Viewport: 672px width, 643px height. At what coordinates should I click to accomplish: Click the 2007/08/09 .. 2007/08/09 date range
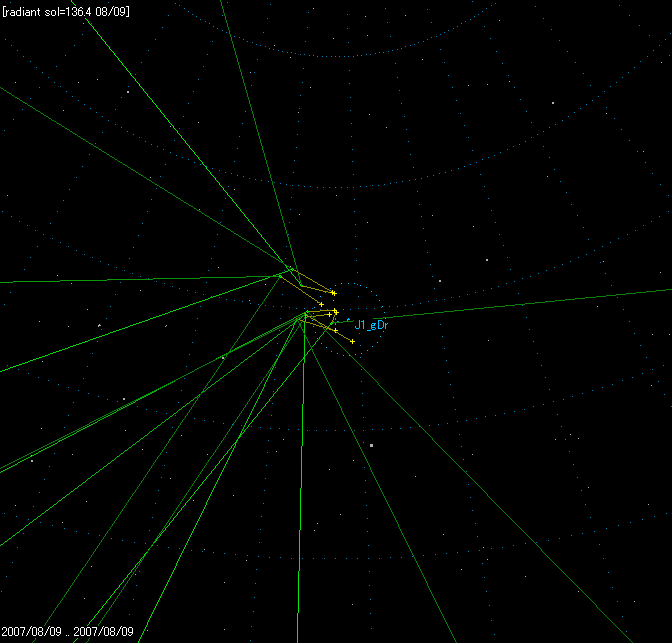(67, 631)
